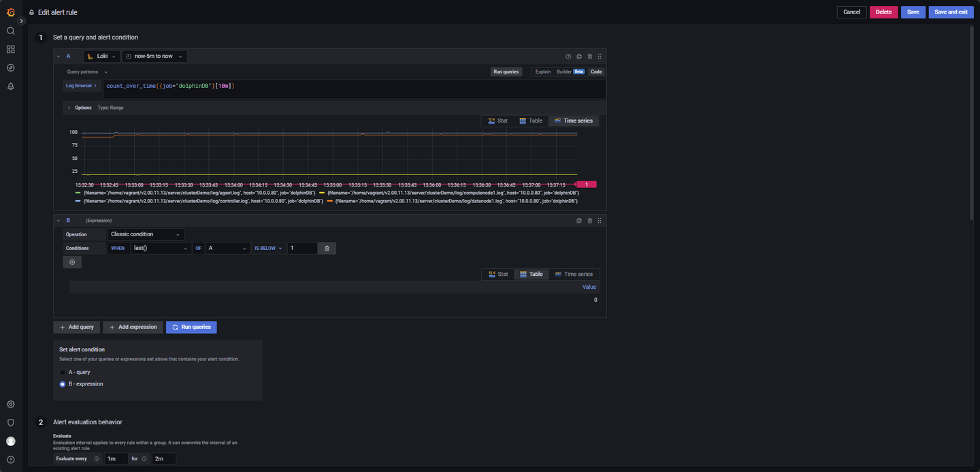Click the Add expression button
The image size is (980, 472).
133,327
